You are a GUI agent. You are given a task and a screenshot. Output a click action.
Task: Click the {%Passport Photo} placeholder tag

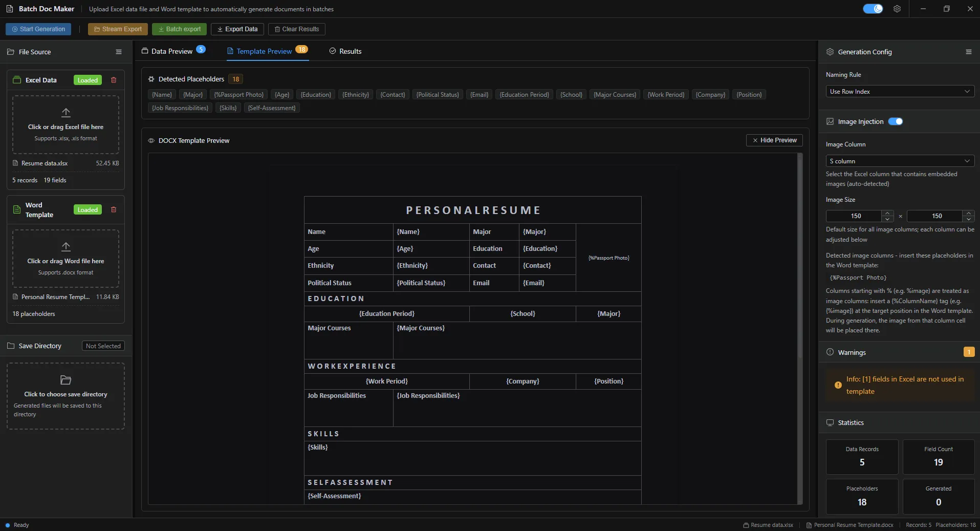tap(239, 95)
